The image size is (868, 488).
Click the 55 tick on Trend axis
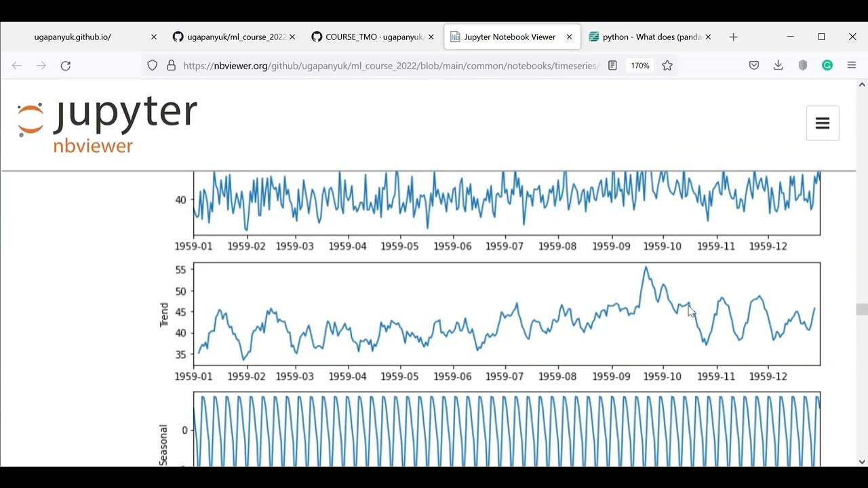tap(180, 270)
